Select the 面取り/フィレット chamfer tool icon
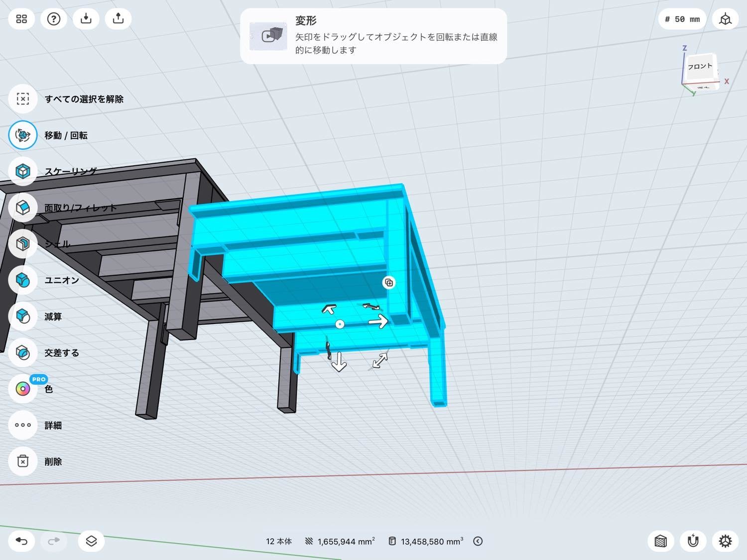Viewport: 747px width, 560px height. coord(23,208)
